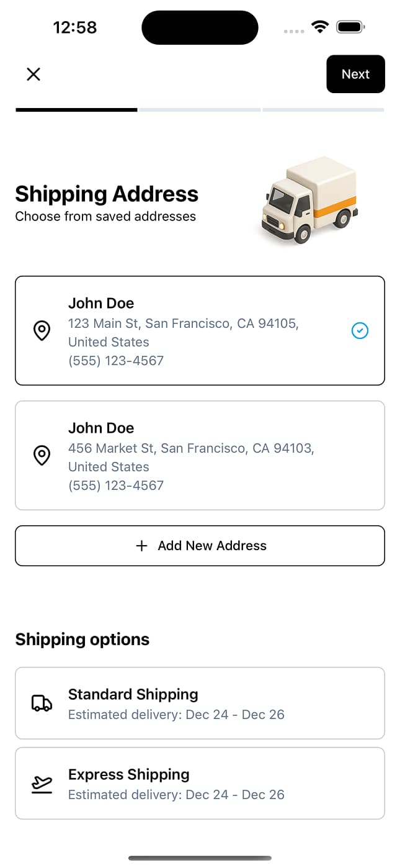Close the checkout with the X icon
This screenshot has height=868, width=400.
(33, 75)
